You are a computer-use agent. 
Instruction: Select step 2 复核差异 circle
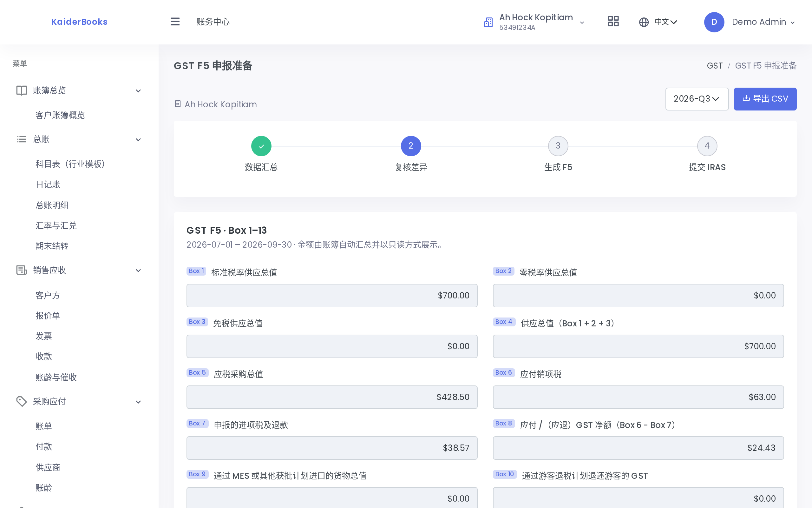[411, 146]
